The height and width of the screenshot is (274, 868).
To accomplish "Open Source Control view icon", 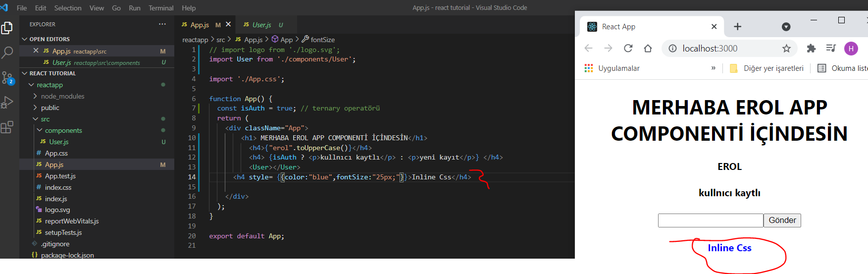I will click(x=7, y=77).
